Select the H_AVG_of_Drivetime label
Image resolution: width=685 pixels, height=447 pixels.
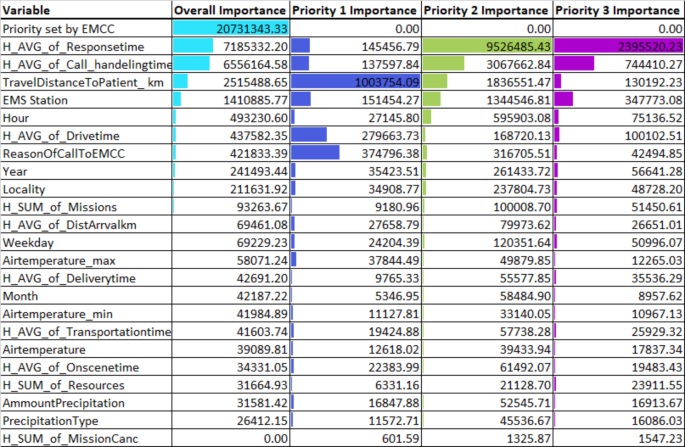click(x=61, y=136)
